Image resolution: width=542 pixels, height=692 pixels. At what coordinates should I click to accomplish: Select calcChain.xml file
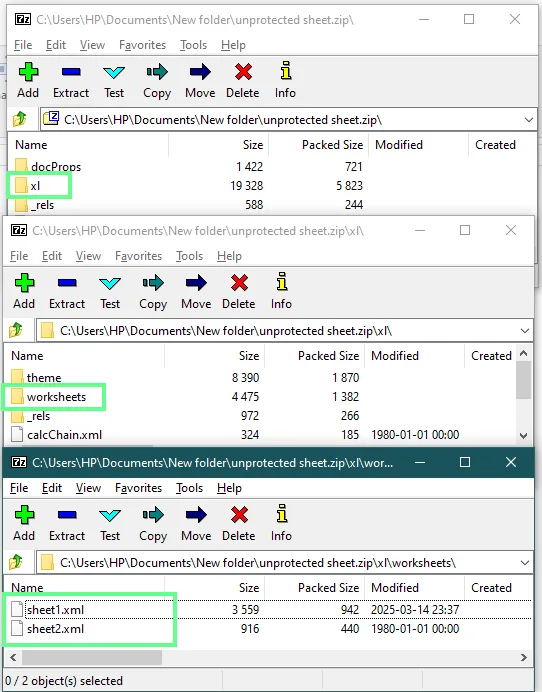(x=56, y=435)
